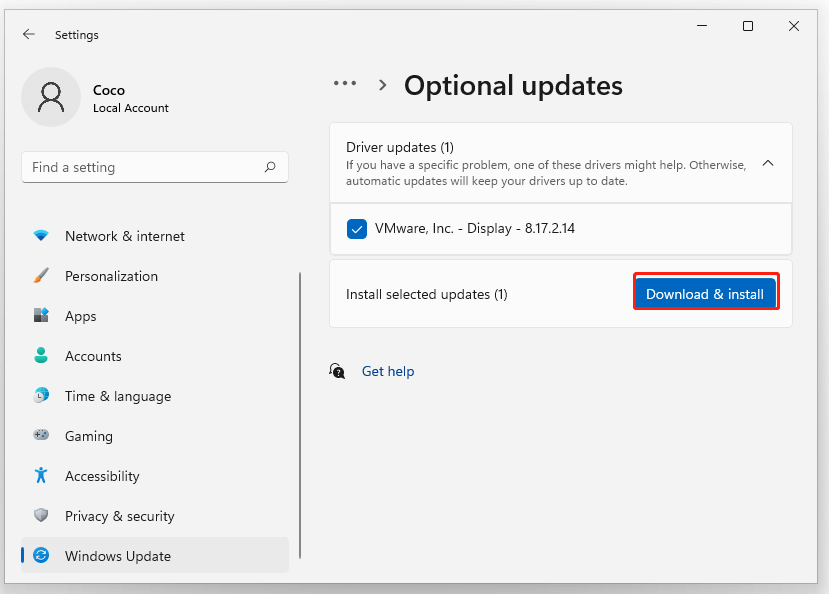This screenshot has width=829, height=594.
Task: Click the back arrow icon
Action: [29, 35]
